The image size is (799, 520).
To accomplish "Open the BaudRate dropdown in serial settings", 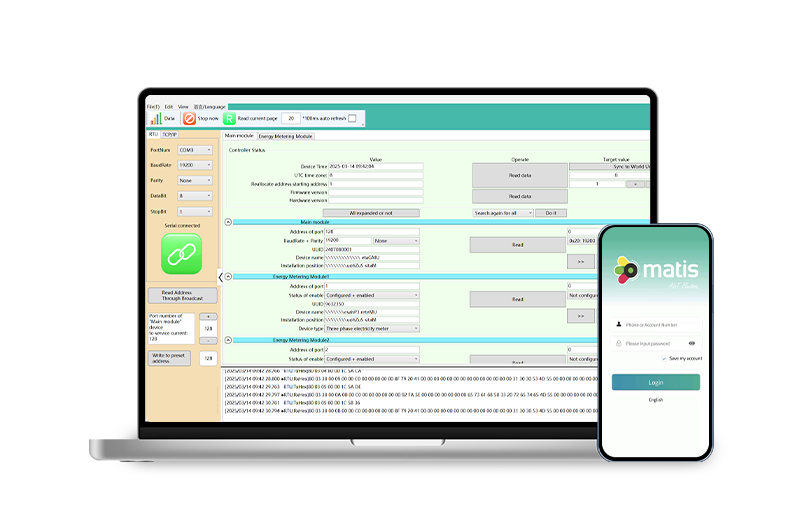I will point(195,165).
